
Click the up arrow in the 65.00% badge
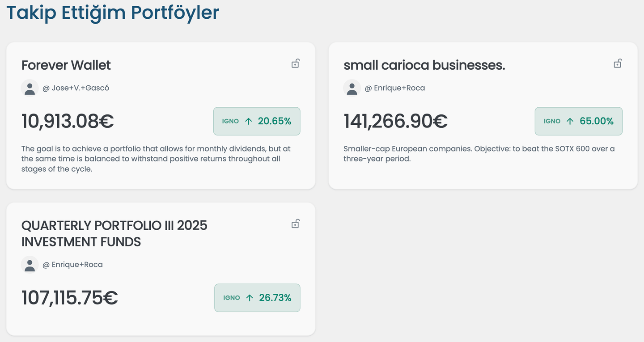(570, 121)
